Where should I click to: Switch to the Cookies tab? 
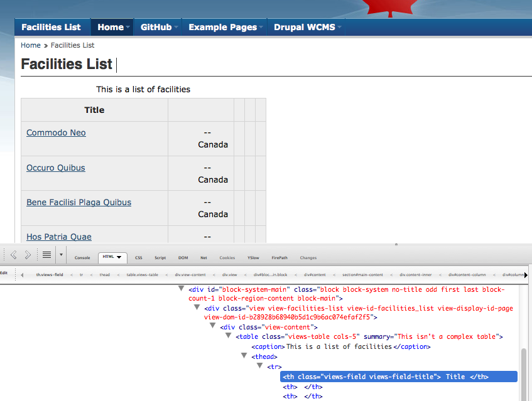[228, 257]
